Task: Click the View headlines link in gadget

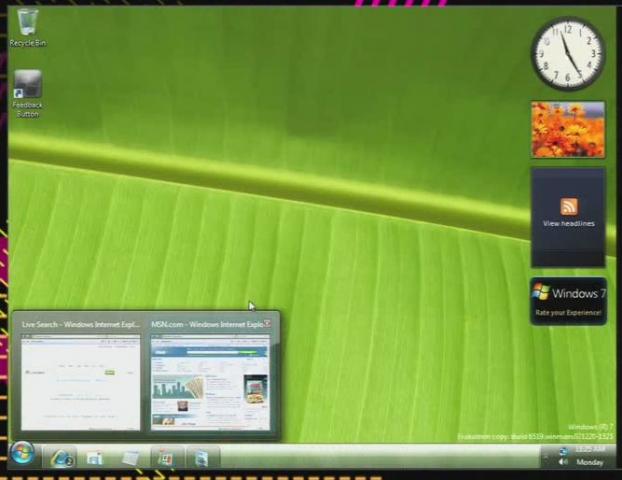Action: point(568,223)
